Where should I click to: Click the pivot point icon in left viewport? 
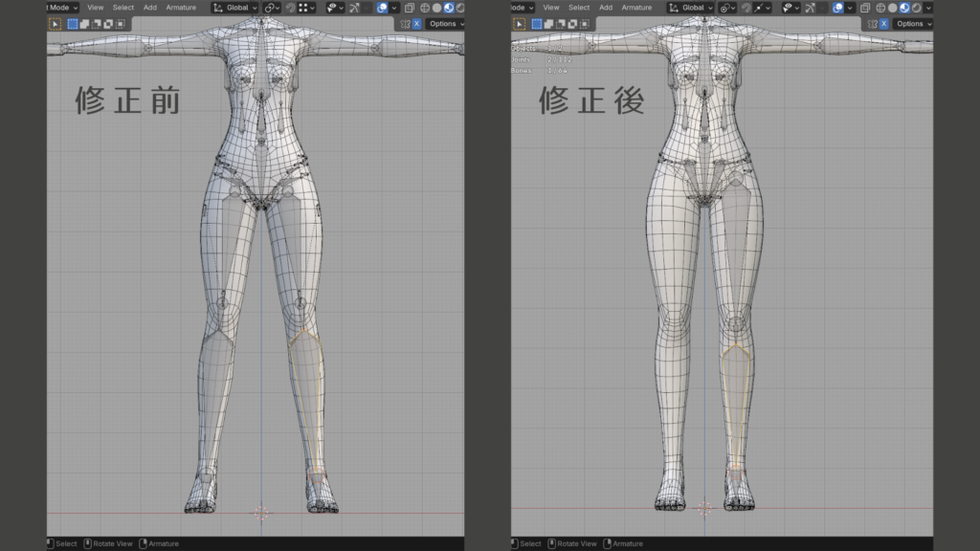[271, 8]
